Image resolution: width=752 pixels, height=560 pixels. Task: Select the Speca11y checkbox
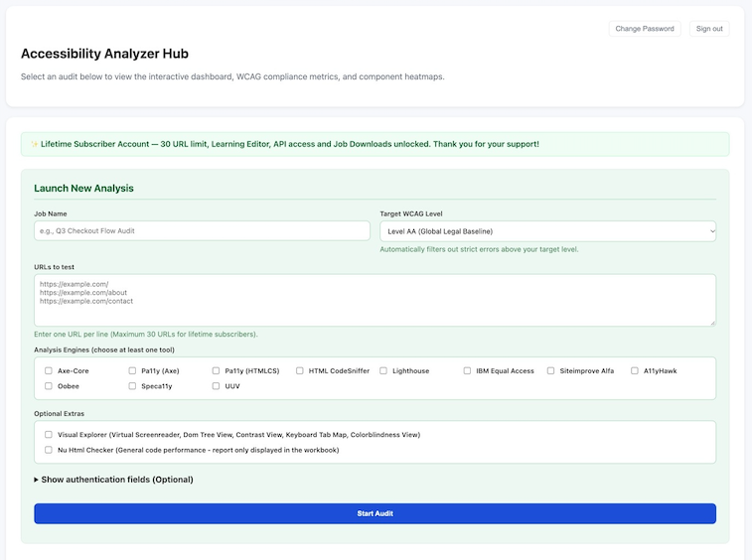[x=132, y=386]
